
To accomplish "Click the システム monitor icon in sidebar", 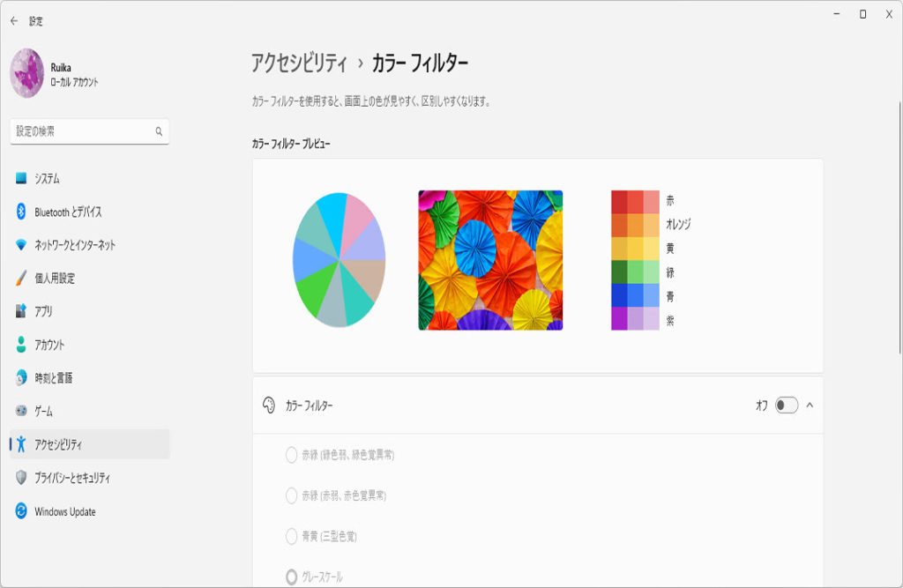I will (x=21, y=179).
